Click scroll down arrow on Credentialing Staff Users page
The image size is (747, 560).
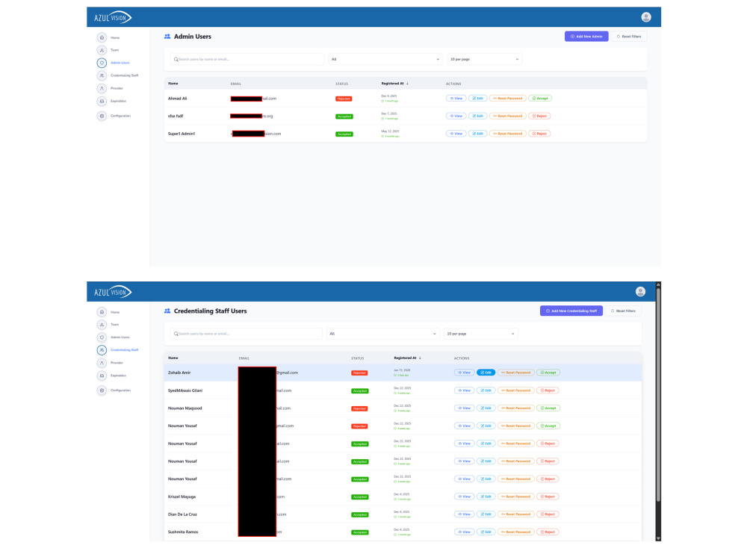[658, 538]
